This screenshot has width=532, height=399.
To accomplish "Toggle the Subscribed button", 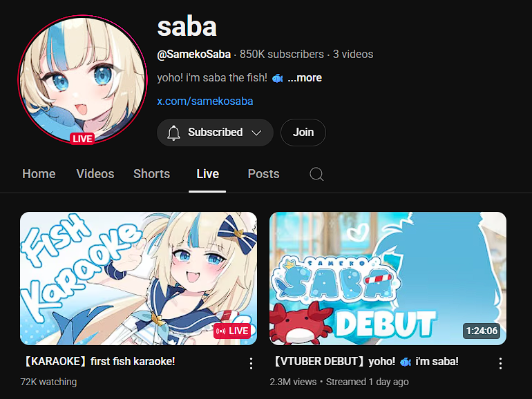I will [215, 133].
